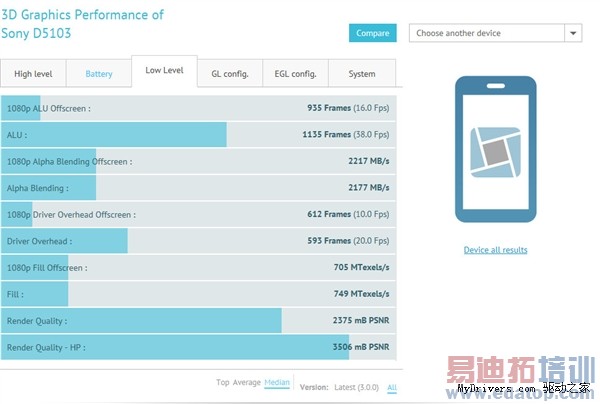Choose Latest (3.0.0) version filter

tap(356, 387)
